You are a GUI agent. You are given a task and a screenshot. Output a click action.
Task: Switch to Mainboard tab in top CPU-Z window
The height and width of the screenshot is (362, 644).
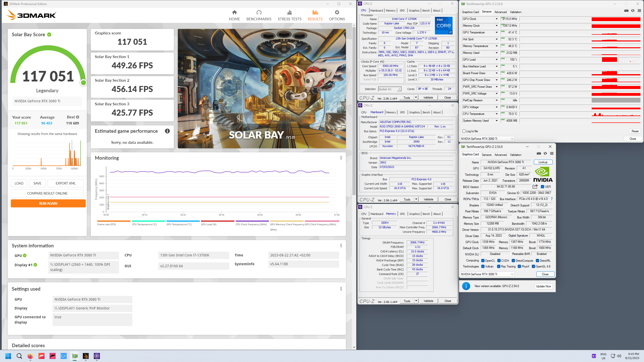pos(377,11)
